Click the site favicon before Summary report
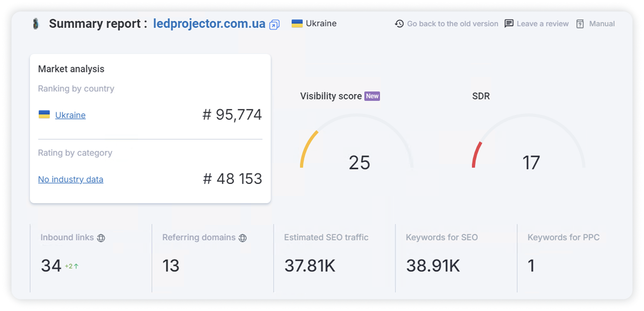This screenshot has height=311, width=644. (36, 24)
